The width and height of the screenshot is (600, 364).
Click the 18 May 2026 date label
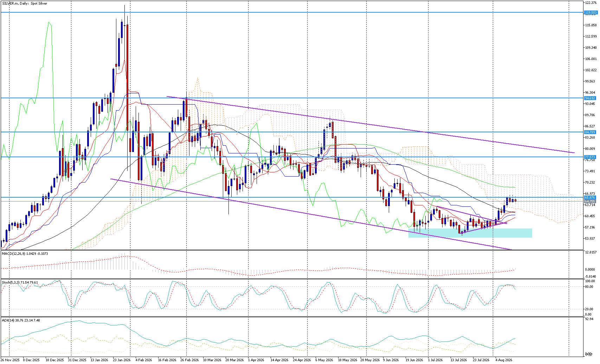347,360
